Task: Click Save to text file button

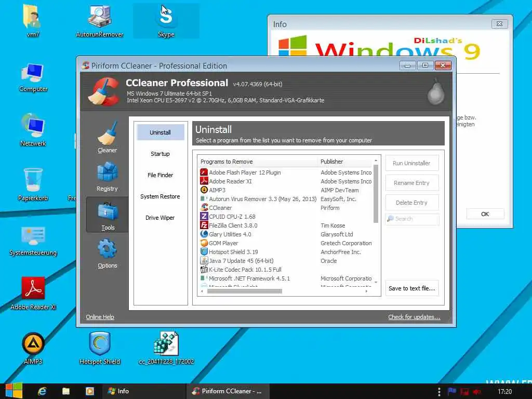Action: (x=412, y=288)
